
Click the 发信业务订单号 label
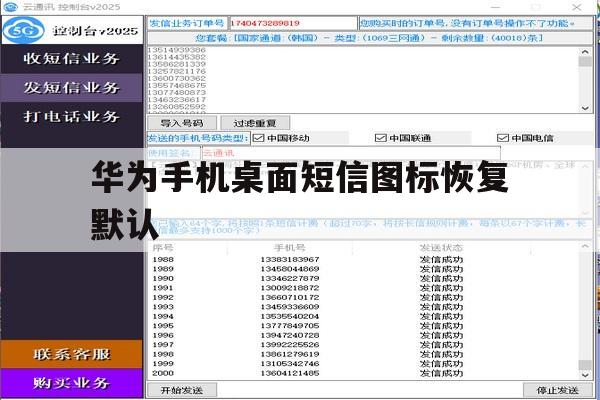tap(187, 23)
